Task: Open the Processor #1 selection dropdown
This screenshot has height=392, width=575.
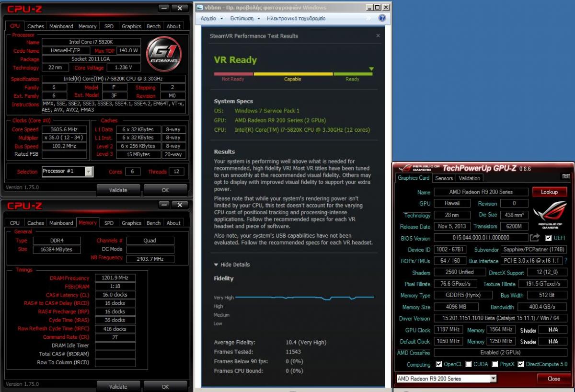Action: coord(89,171)
